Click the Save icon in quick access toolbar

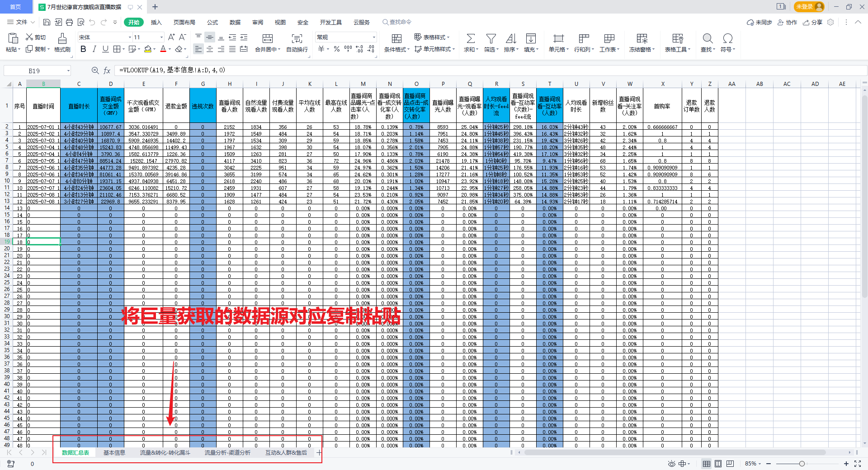(47, 22)
